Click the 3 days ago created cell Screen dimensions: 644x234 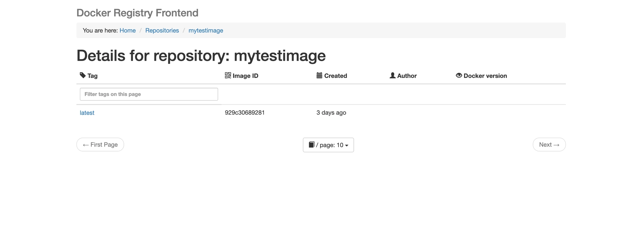point(331,113)
